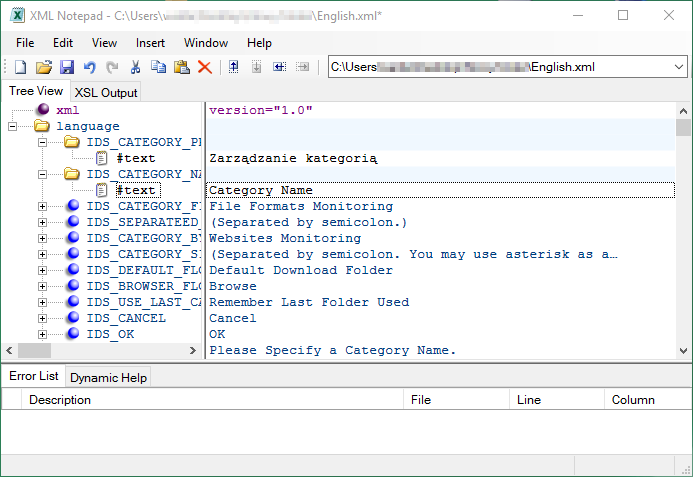The width and height of the screenshot is (693, 477).
Task: Expand the IDS_BROWSER_FLO node
Action: click(42, 286)
